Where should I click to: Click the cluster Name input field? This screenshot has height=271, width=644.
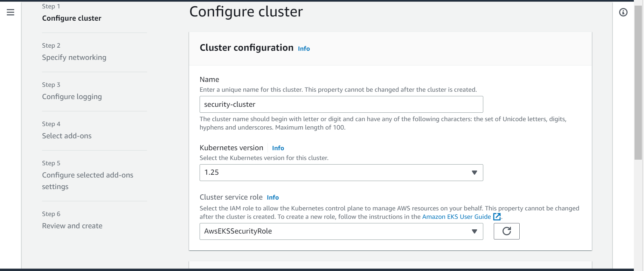[341, 104]
